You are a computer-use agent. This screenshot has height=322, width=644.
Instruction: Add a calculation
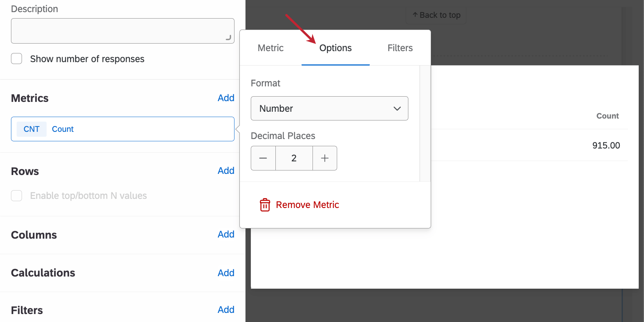[x=226, y=273]
